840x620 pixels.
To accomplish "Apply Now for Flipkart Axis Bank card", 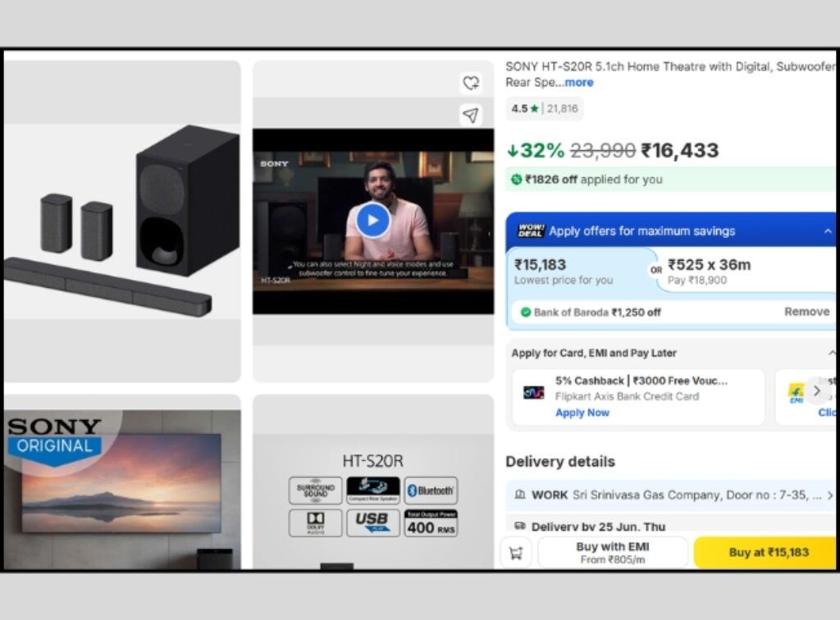I will (x=582, y=413).
